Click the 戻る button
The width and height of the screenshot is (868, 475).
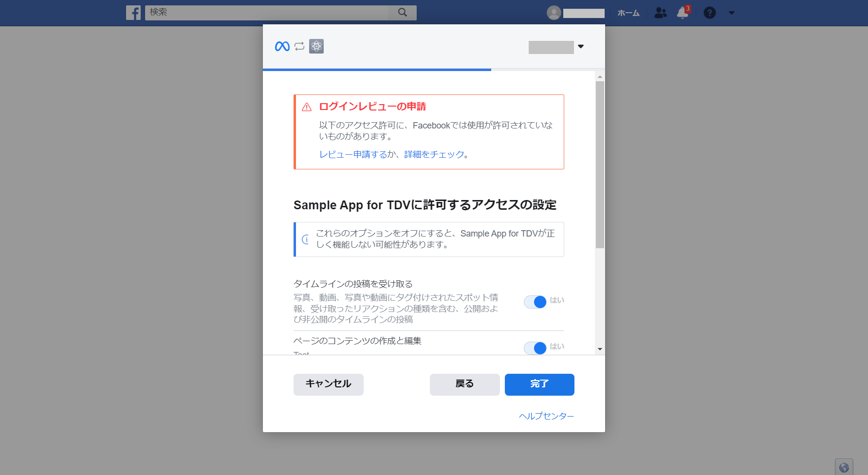tap(465, 384)
